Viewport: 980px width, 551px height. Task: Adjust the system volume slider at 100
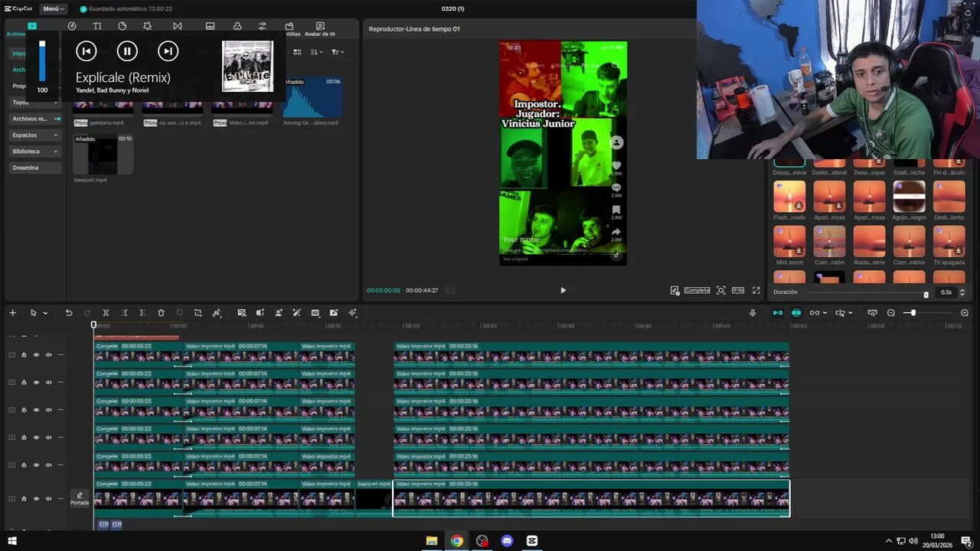pyautogui.click(x=42, y=61)
